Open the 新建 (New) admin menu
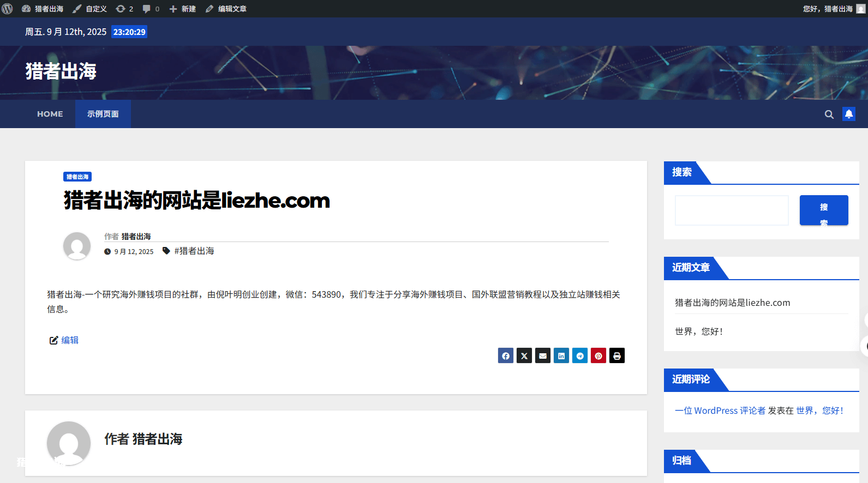This screenshot has width=868, height=483. (x=183, y=9)
